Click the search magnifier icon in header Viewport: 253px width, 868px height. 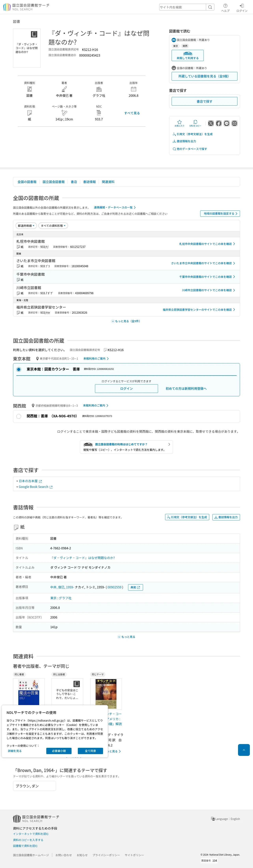[210, 7]
